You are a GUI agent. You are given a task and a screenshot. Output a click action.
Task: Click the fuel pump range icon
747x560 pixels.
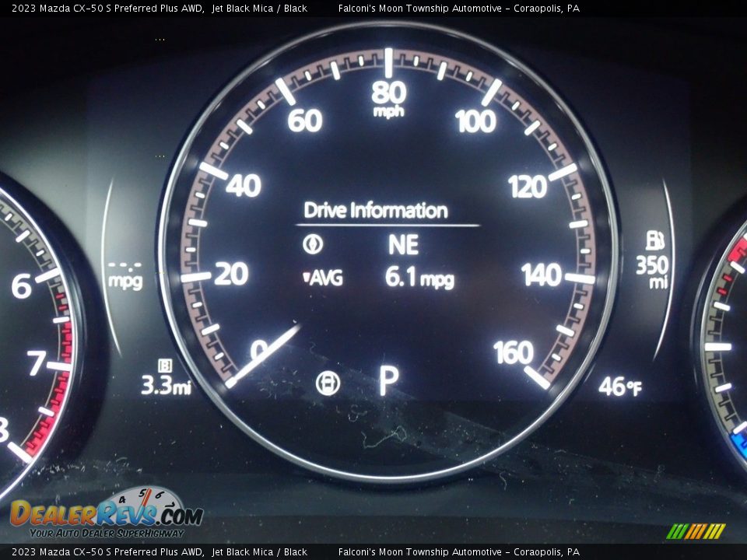tap(654, 240)
